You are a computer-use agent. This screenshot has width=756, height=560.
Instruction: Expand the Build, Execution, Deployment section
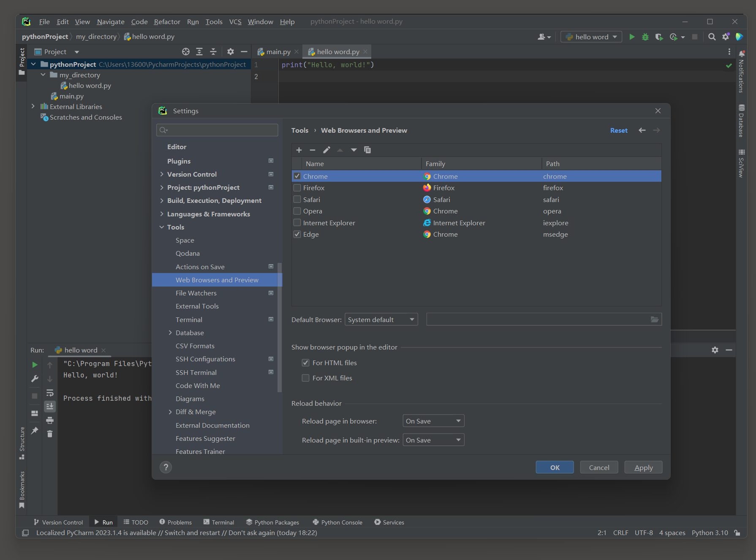pyautogui.click(x=162, y=200)
